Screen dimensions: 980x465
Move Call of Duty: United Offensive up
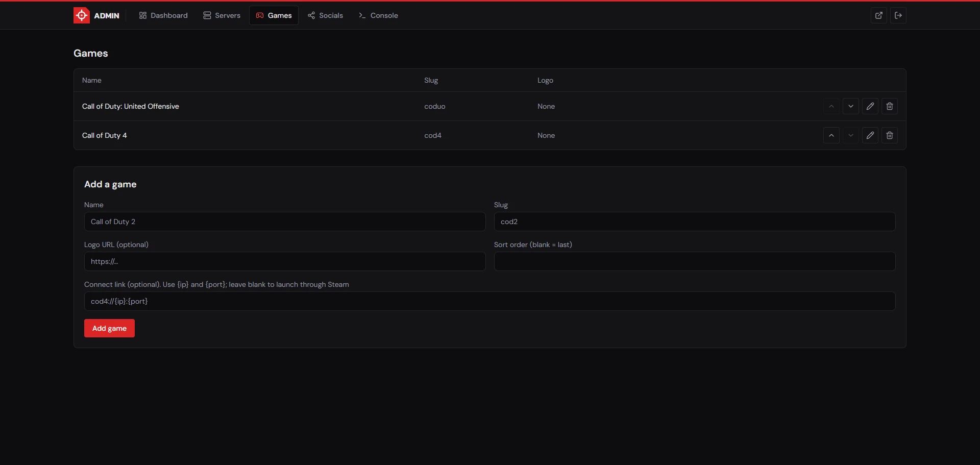(831, 106)
